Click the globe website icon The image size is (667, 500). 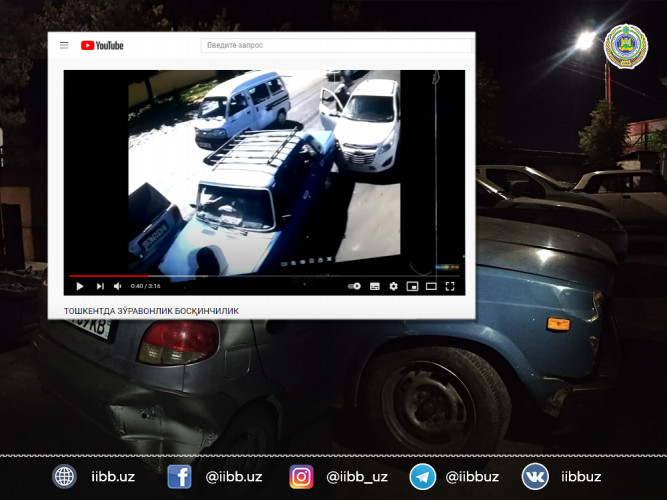tap(64, 477)
